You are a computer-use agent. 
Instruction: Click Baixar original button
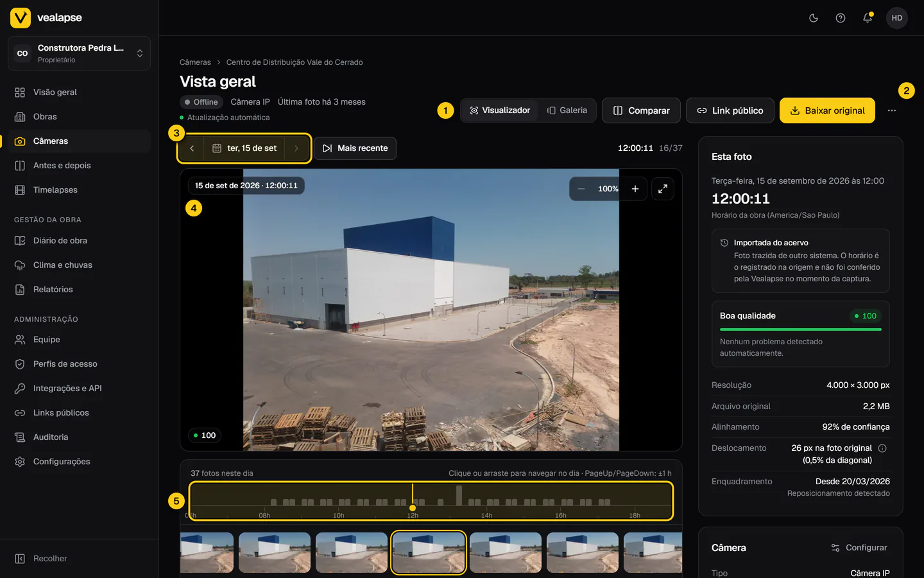click(827, 110)
